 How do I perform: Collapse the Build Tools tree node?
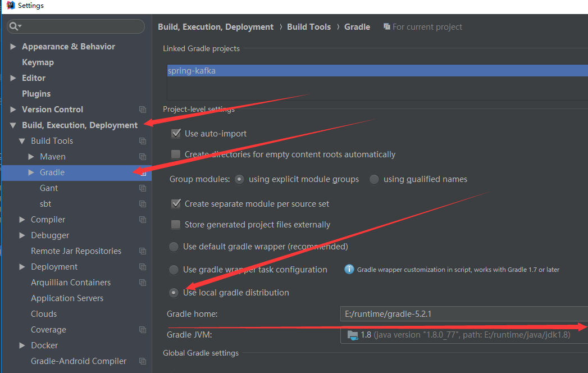22,141
